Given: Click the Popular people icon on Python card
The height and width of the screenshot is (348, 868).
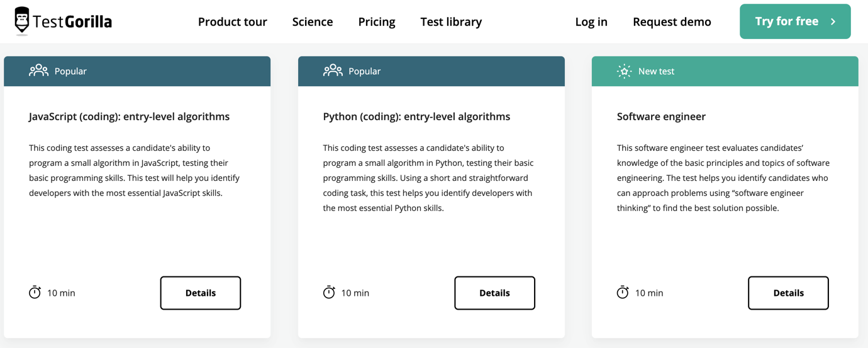Looking at the screenshot, I should pos(333,70).
